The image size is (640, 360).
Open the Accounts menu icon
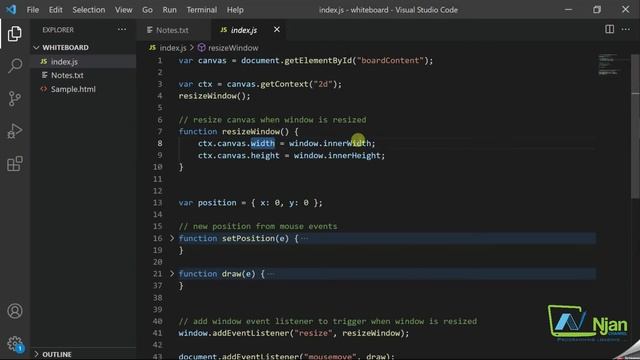[15, 311]
